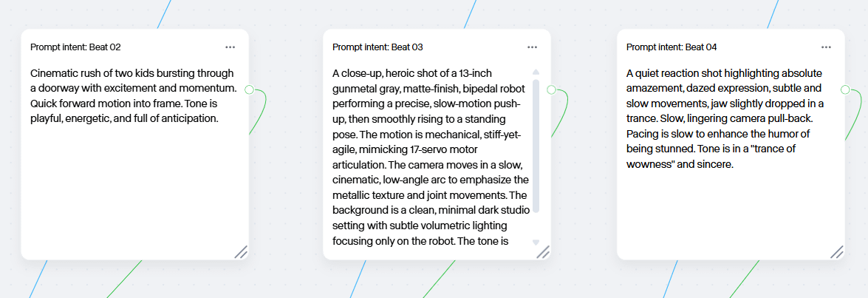Click the "Prompt intent: Beat 04" title
Viewport: 868px width, 298px height.
pyautogui.click(x=672, y=47)
